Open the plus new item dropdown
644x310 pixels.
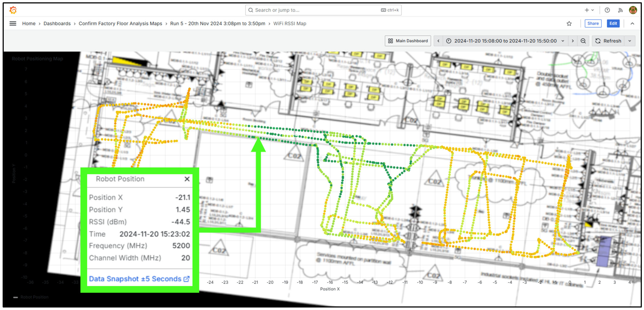point(589,10)
